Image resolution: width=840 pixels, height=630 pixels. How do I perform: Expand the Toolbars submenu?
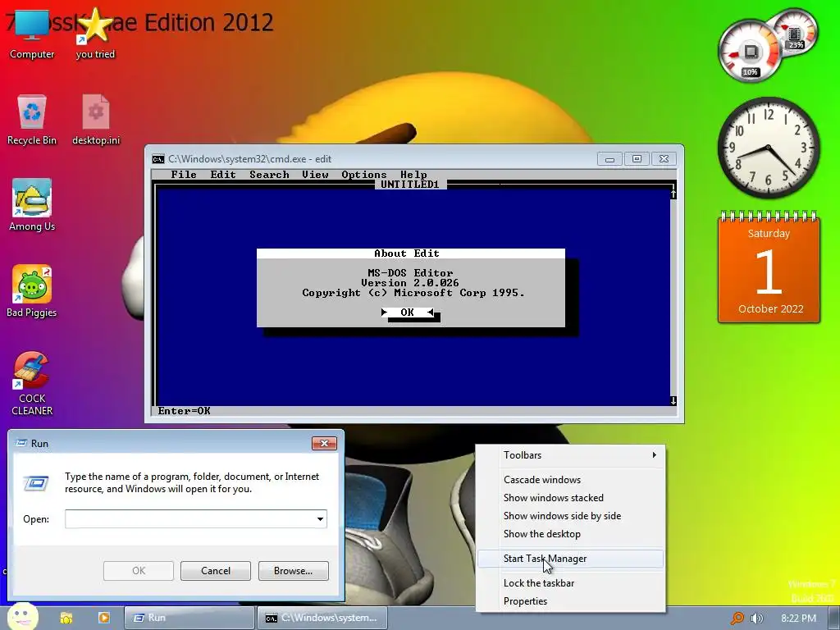(x=570, y=454)
